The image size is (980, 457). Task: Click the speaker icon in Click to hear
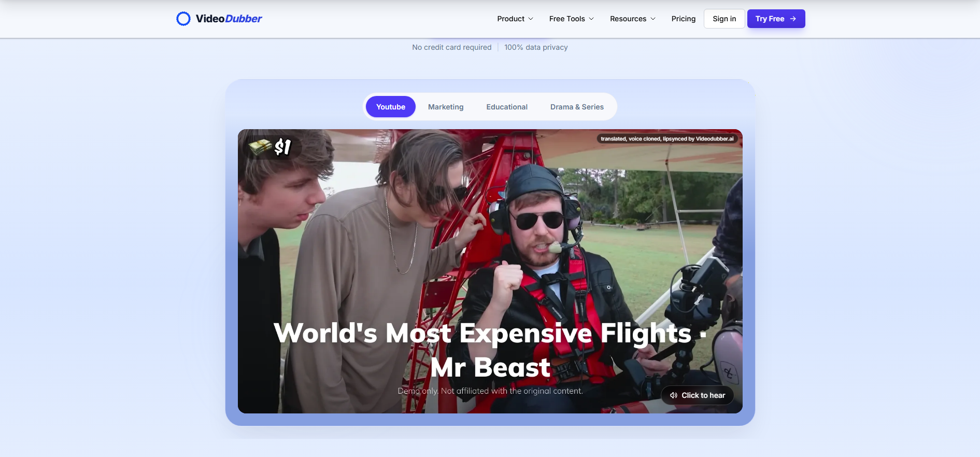pos(674,395)
